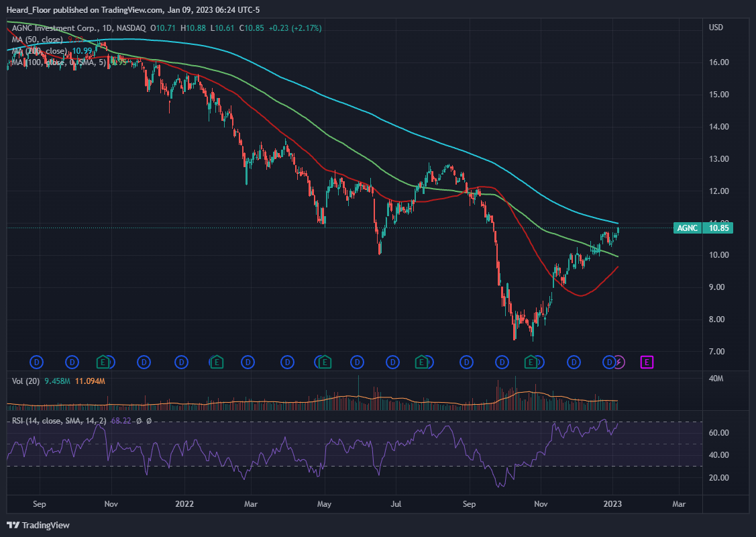Click the 11.094M volume average value
This screenshot has width=756, height=537.
point(90,381)
